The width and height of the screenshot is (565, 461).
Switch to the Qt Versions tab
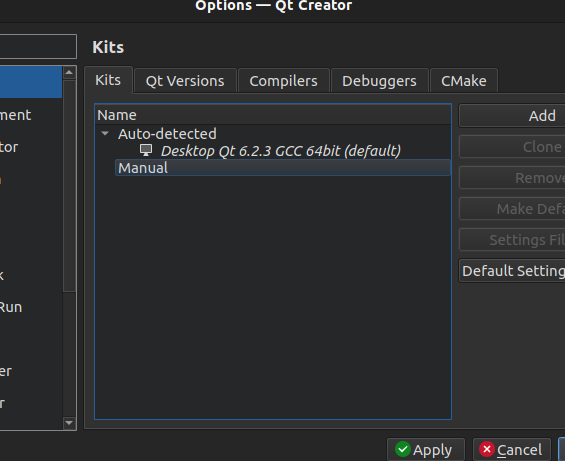tap(185, 81)
